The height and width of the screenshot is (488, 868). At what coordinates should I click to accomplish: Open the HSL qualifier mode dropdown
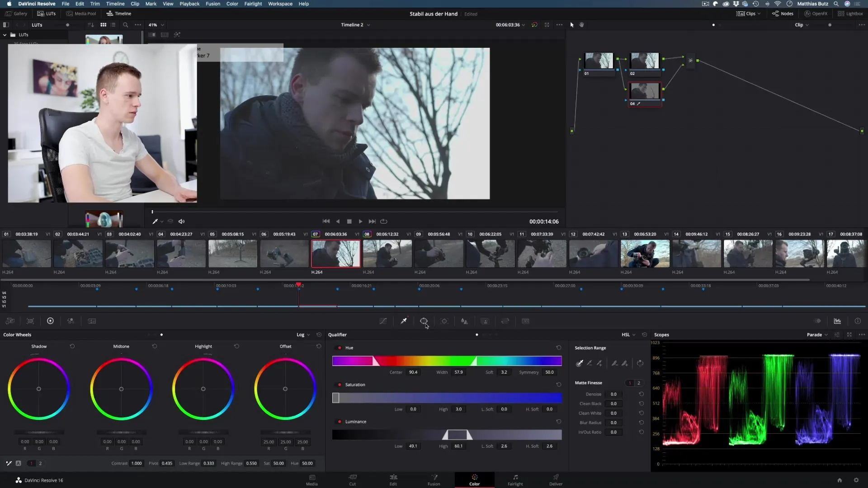pyautogui.click(x=628, y=335)
